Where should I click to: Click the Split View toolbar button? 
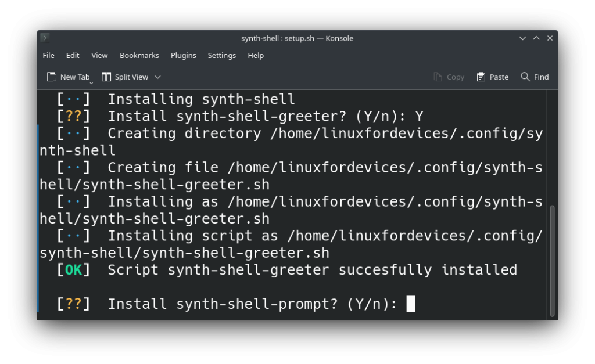tap(125, 77)
